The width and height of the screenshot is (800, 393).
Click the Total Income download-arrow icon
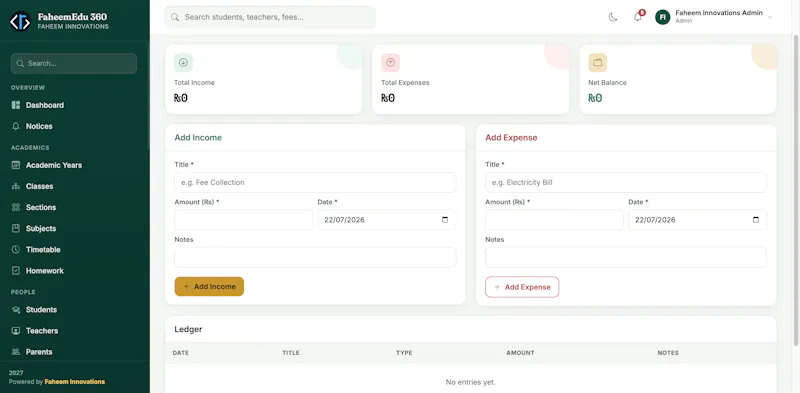183,63
